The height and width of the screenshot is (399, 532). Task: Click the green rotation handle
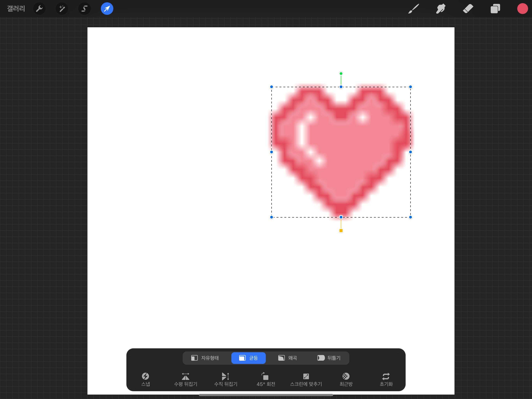coord(341,73)
